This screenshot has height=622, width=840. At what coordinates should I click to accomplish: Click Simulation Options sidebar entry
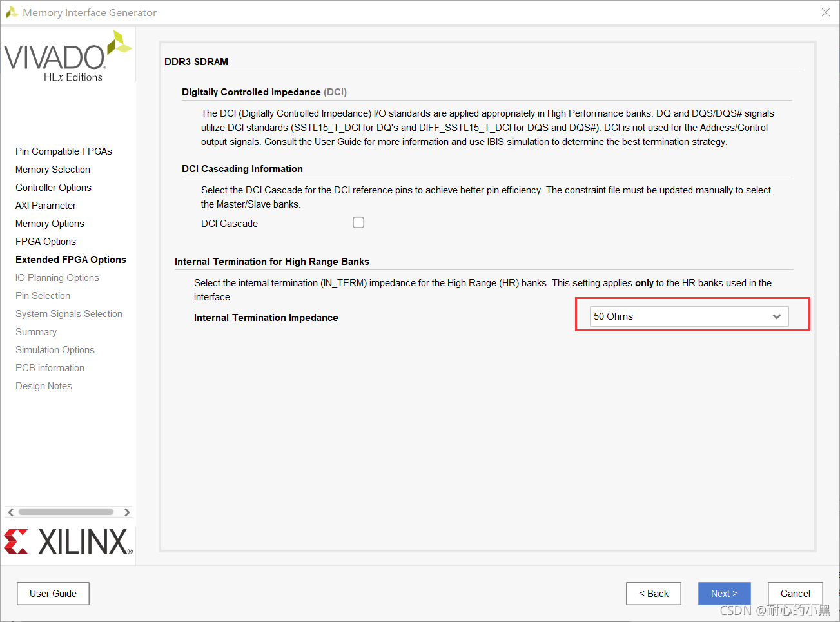(x=55, y=350)
